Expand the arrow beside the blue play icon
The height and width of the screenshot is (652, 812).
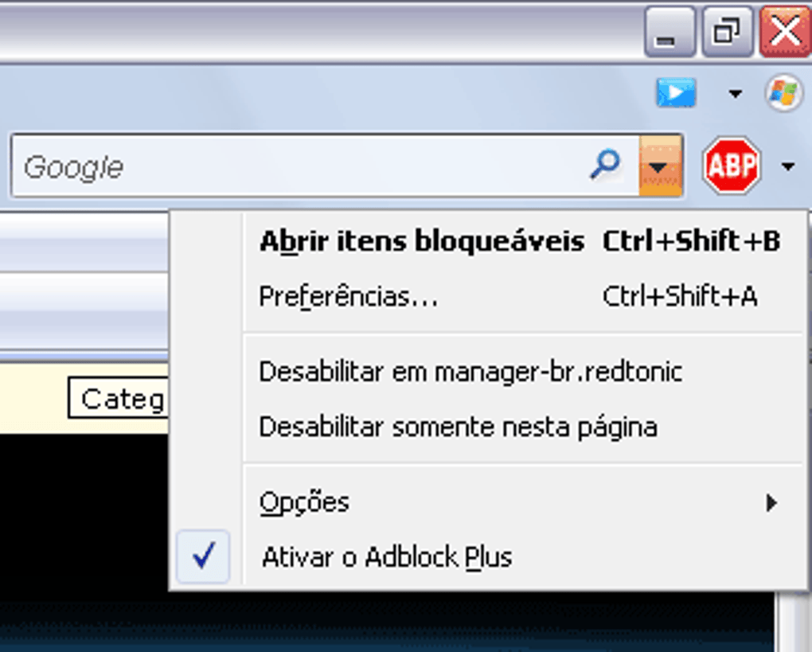point(735,95)
